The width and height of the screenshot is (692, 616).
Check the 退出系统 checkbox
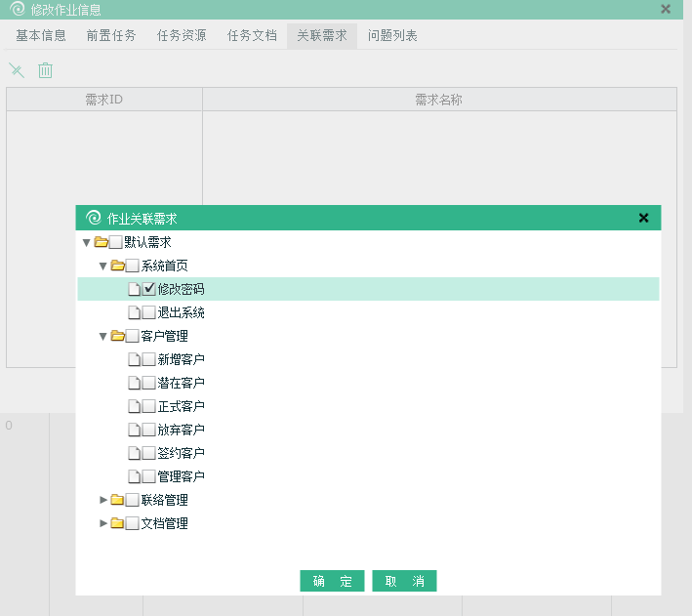[149, 312]
